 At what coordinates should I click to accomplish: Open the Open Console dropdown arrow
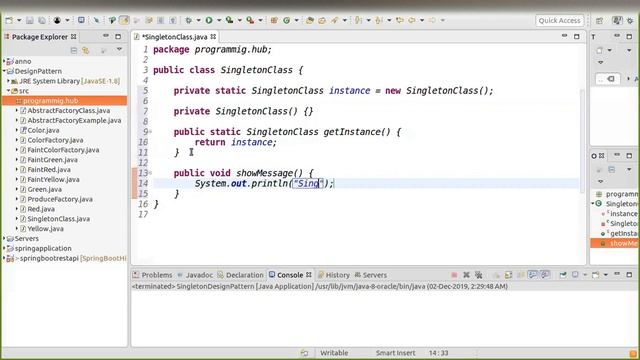(605, 275)
